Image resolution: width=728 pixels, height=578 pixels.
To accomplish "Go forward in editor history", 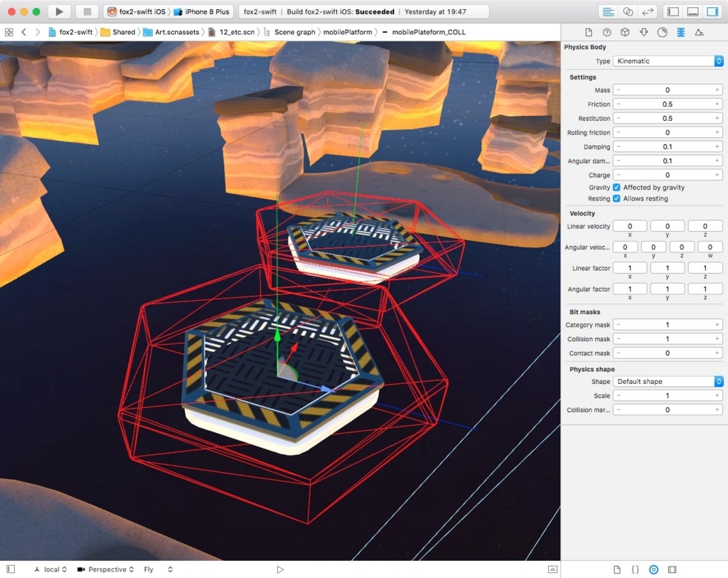I will [38, 32].
